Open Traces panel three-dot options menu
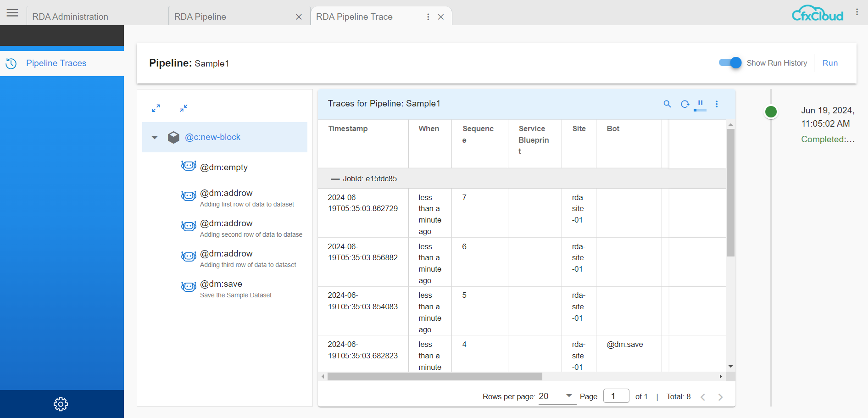Screen dimensions: 868x418 click(x=717, y=104)
